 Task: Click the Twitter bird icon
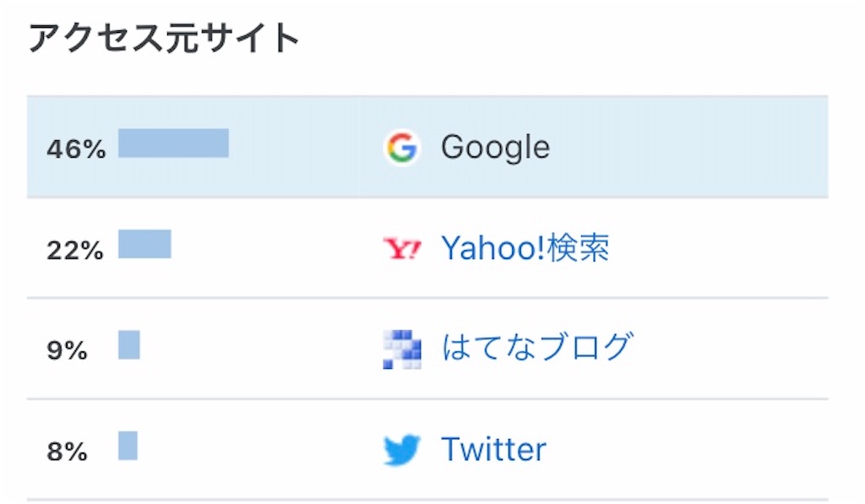point(401,449)
